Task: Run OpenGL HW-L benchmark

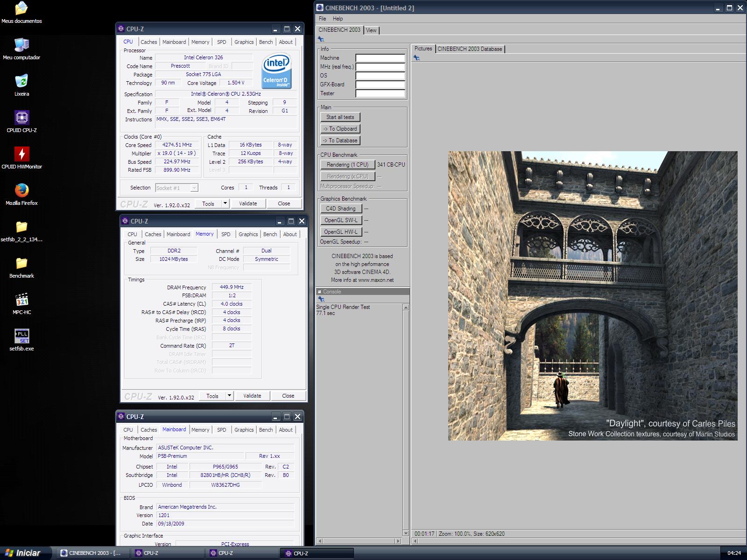Action: pos(341,232)
